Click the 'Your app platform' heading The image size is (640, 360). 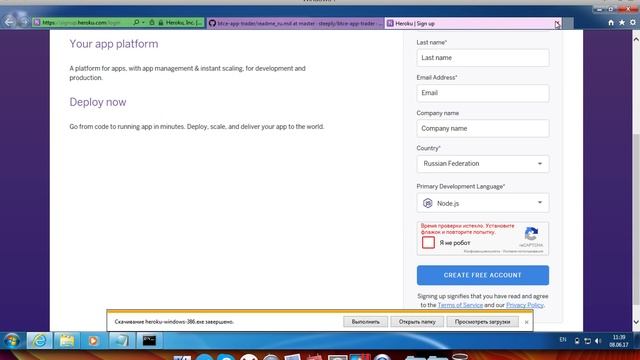(113, 44)
